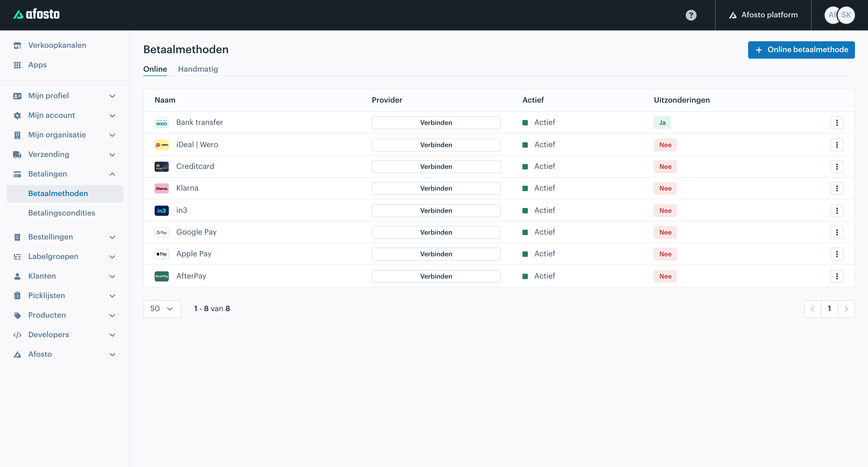Click the Betalingen card icon
868x467 pixels.
coord(17,174)
